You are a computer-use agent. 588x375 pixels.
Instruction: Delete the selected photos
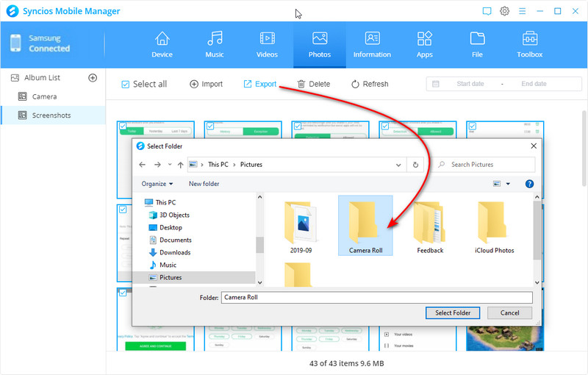pos(314,84)
